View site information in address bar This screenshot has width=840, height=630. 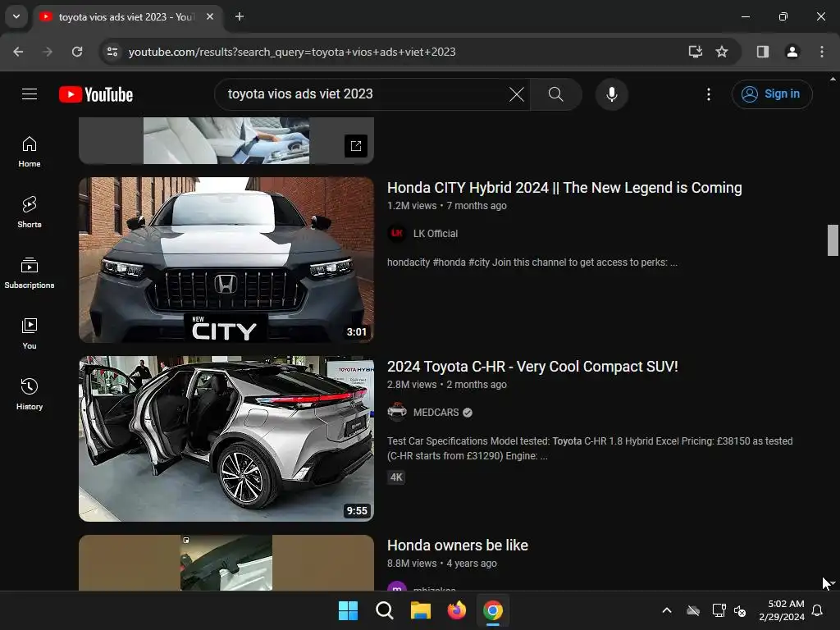112,52
